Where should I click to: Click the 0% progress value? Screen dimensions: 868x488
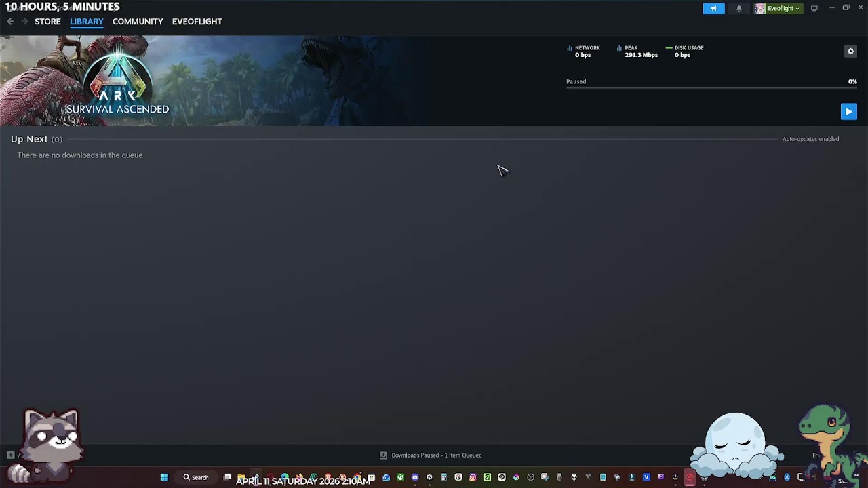[x=852, y=81]
